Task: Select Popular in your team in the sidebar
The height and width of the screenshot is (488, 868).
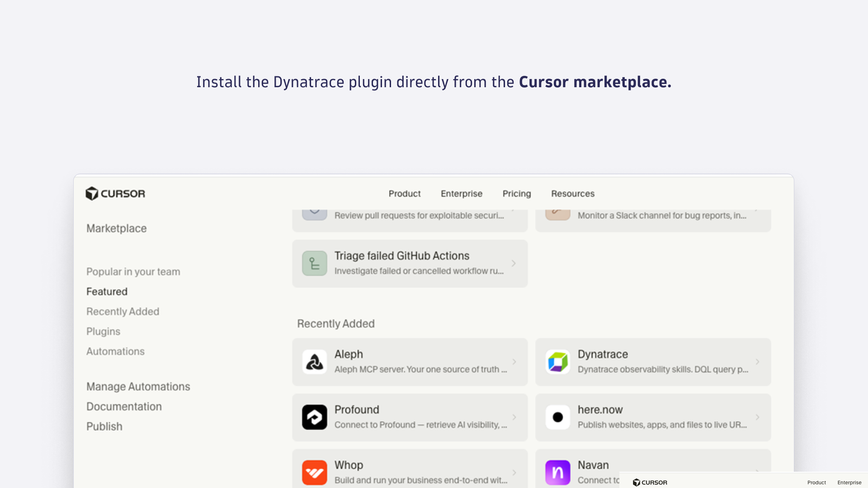Action: pos(133,272)
